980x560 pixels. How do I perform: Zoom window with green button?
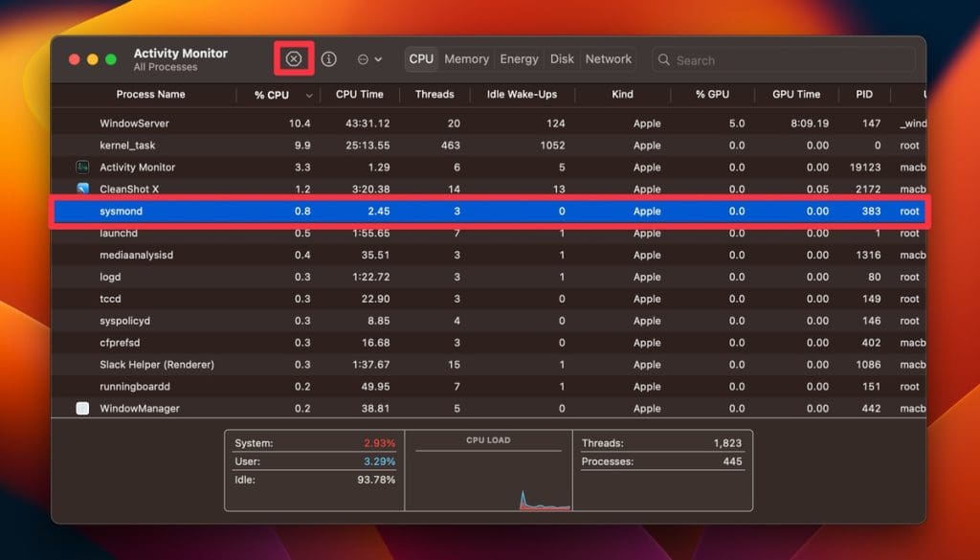[111, 59]
